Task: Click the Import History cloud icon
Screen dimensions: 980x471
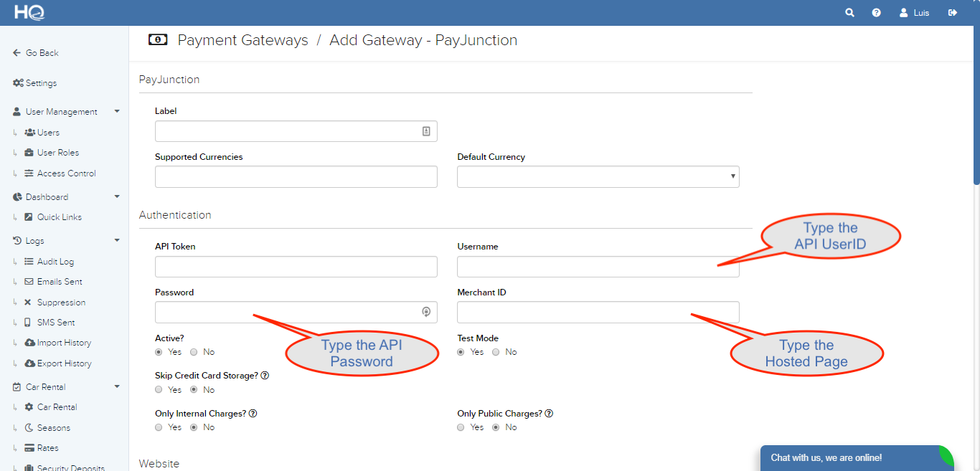Action: 29,343
